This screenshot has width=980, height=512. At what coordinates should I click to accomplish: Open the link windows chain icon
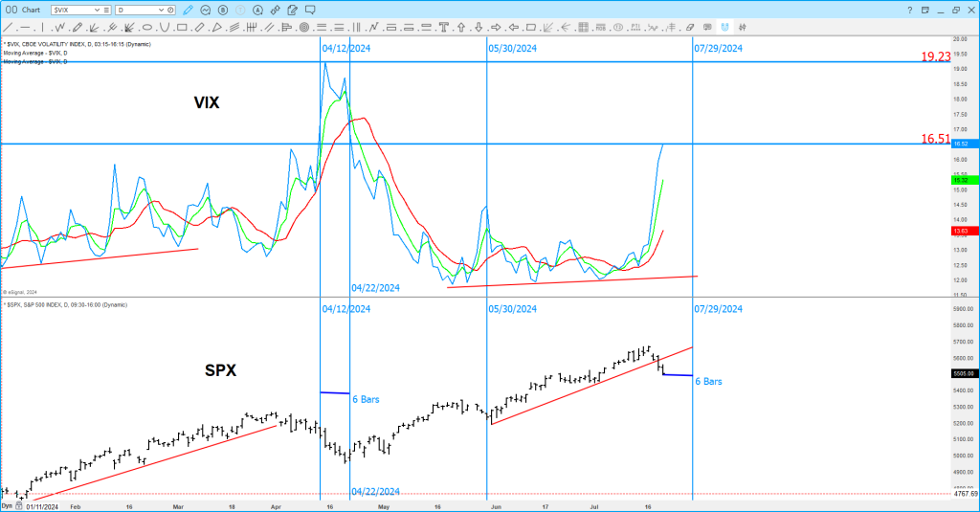[x=275, y=10]
